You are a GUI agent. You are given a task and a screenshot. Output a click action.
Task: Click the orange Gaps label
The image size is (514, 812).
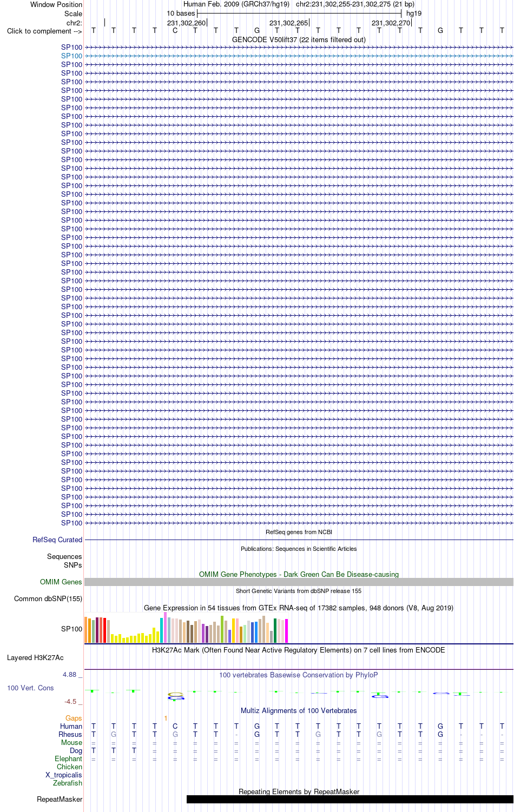74,718
